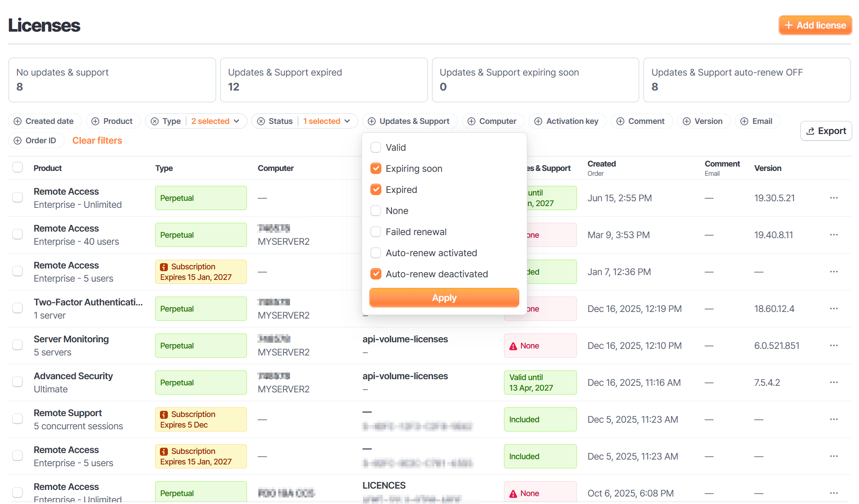Click the plus icon on Activation key filter

[x=538, y=121]
